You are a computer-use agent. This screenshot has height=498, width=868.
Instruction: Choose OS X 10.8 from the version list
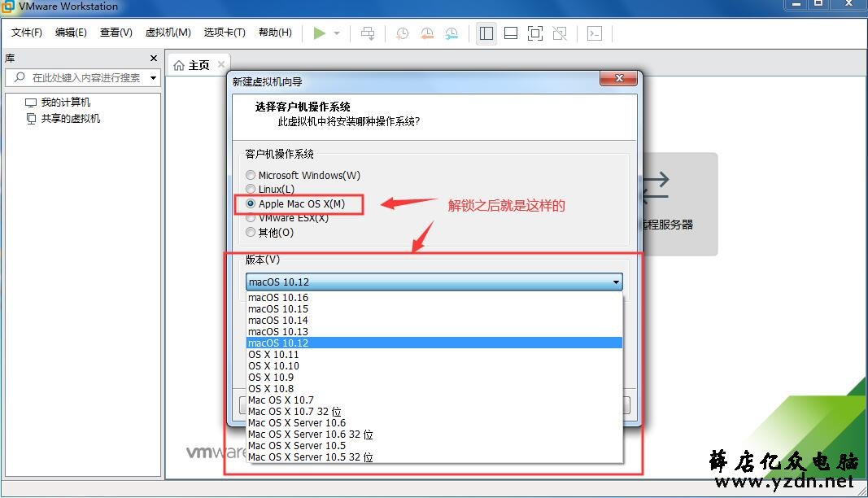pyautogui.click(x=434, y=389)
